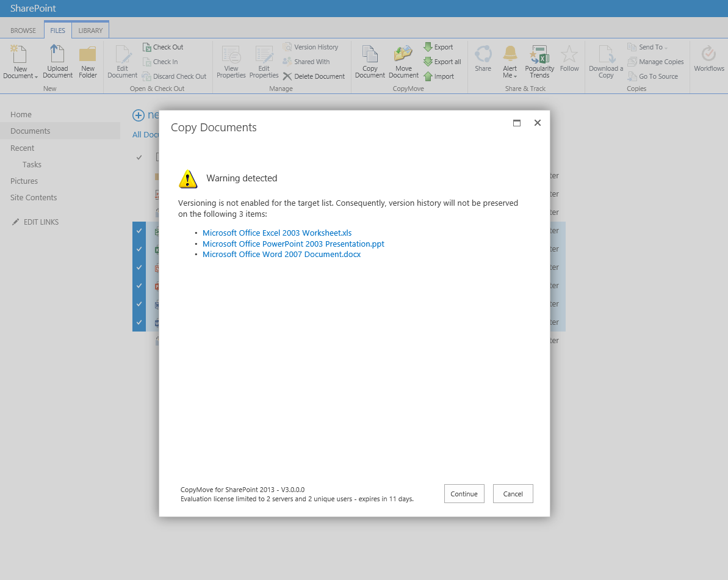Click the Continue button in dialog

tap(464, 494)
